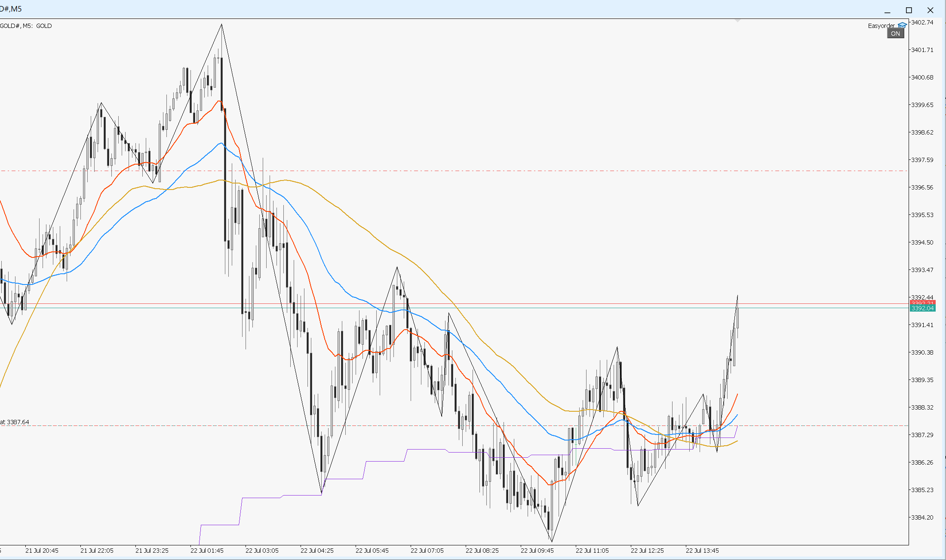
Task: Click the 3401.71 price scale label
Action: click(x=922, y=50)
